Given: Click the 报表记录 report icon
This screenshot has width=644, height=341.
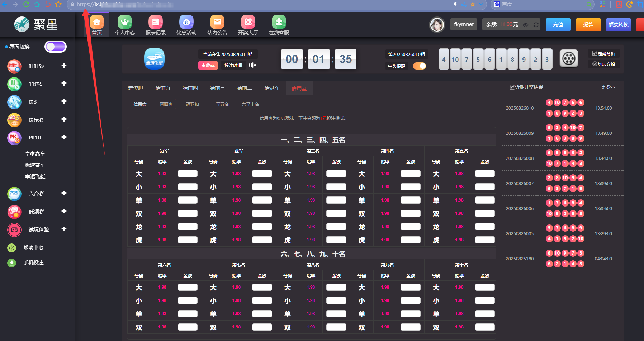Looking at the screenshot, I should tap(155, 23).
